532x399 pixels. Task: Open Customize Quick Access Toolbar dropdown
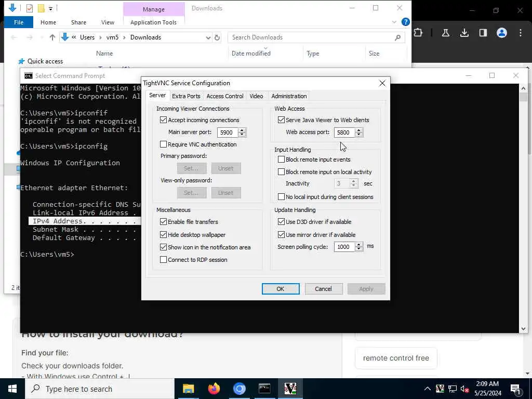pos(50,8)
